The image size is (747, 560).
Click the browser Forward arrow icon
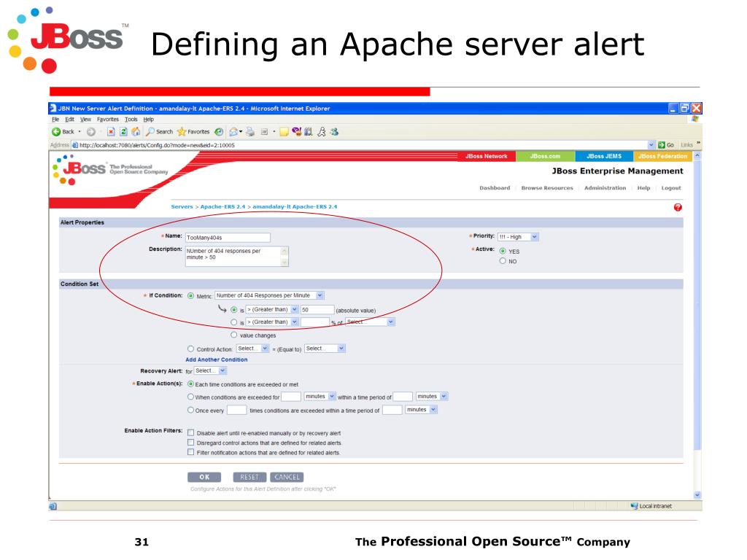coord(90,132)
